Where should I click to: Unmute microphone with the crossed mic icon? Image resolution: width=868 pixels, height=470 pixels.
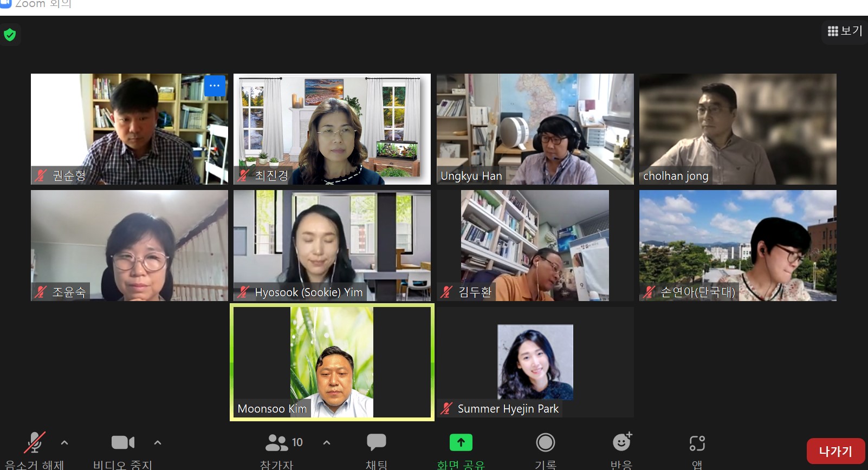[x=35, y=443]
